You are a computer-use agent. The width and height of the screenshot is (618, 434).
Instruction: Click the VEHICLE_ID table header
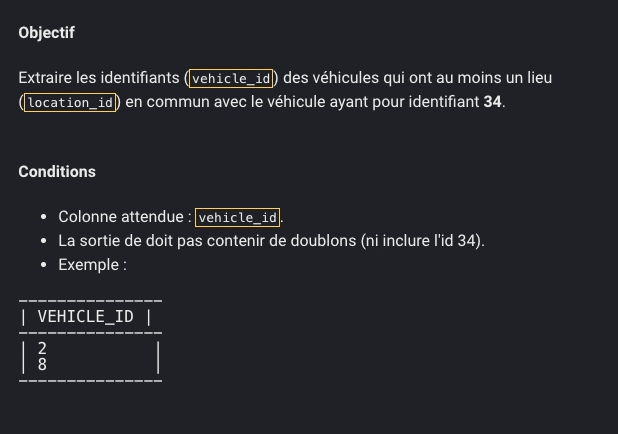click(86, 317)
